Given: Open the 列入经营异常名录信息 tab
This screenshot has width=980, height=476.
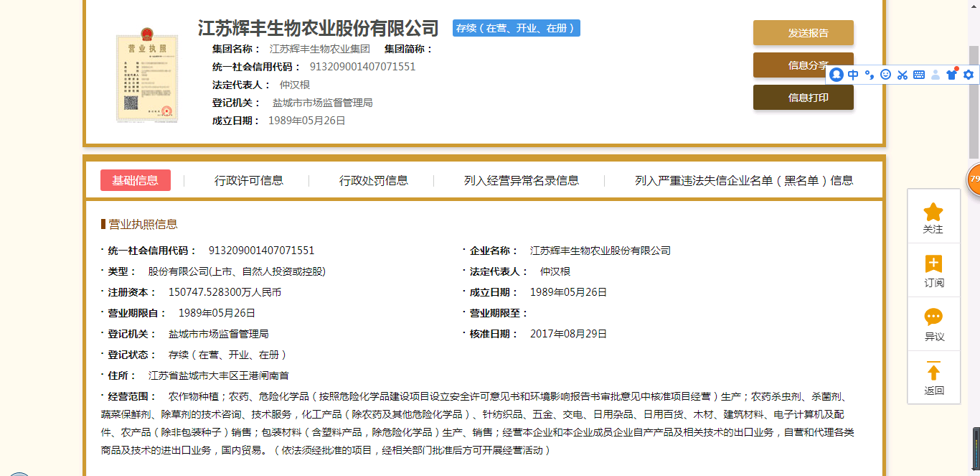Looking at the screenshot, I should coord(522,180).
